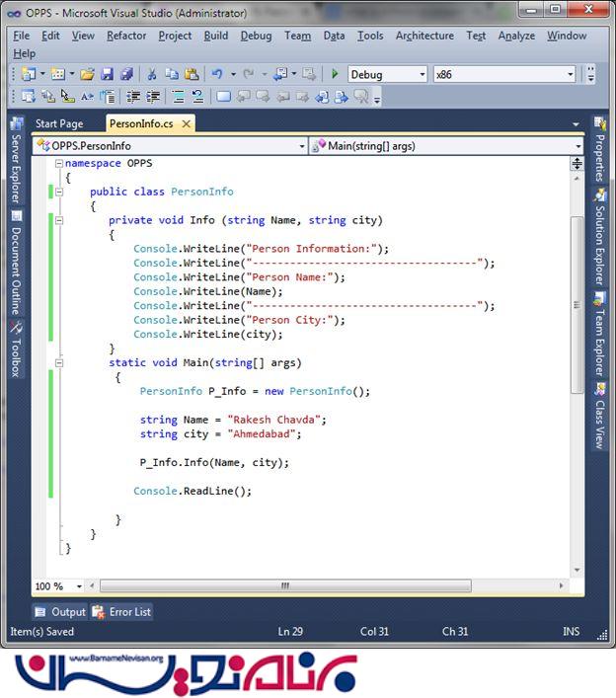Screen dimensions: 616x698
Task: Switch to the Start Page tab
Action: [59, 124]
